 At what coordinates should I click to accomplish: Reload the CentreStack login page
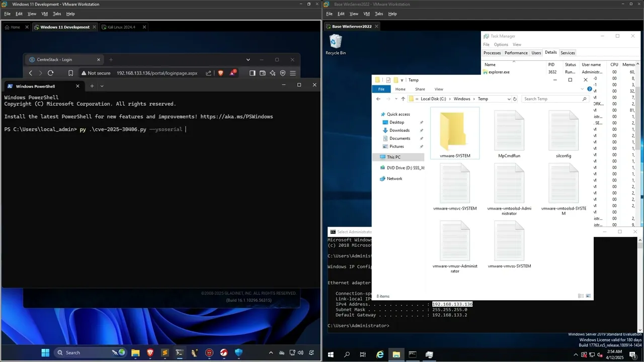coord(50,73)
